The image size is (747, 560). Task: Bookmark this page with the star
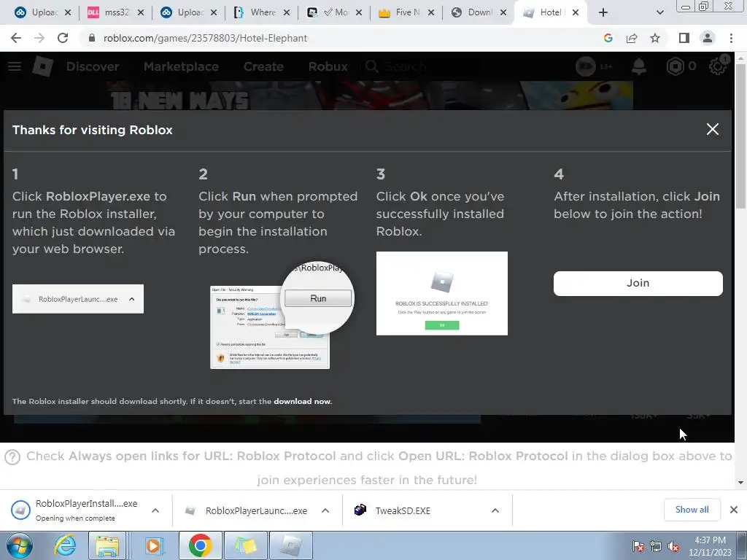pyautogui.click(x=655, y=38)
